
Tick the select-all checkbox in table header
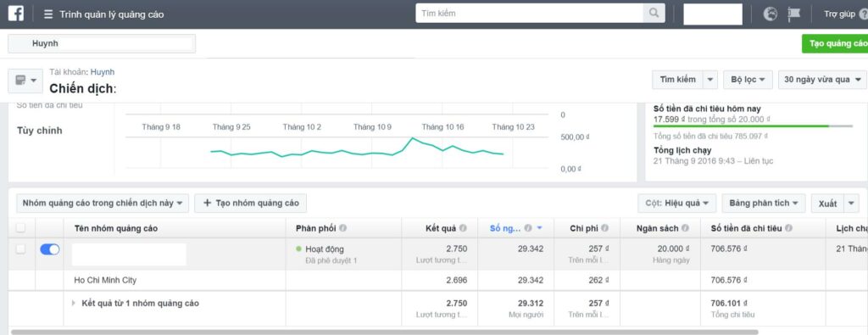(x=20, y=227)
